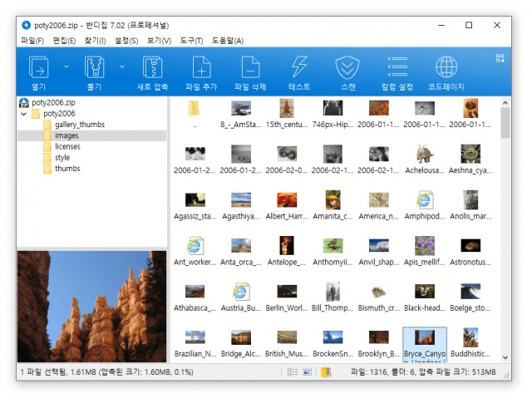Screen dimensions: 532x398
Task: Click the 풀기 (Extract) toolbar icon
Action: [x=94, y=67]
